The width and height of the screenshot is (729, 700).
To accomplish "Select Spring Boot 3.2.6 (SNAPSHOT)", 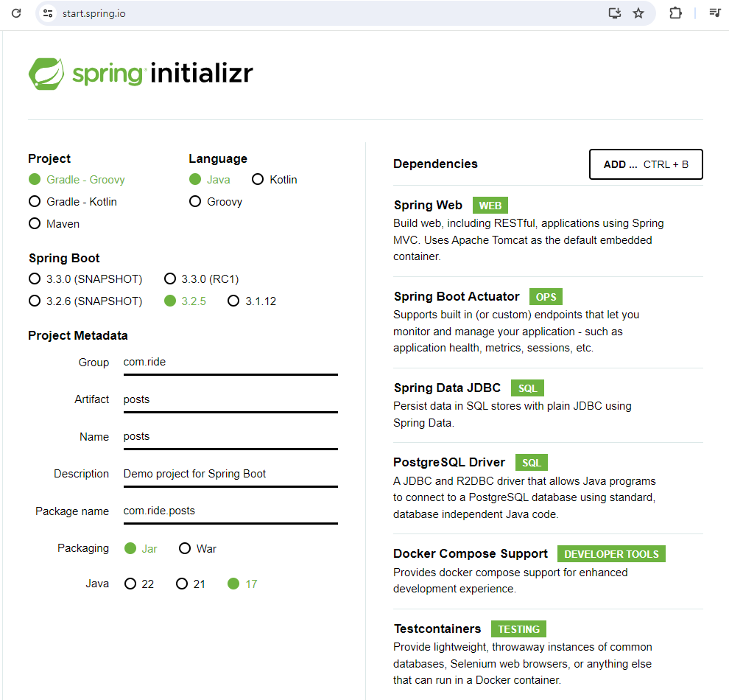I will click(x=85, y=301).
